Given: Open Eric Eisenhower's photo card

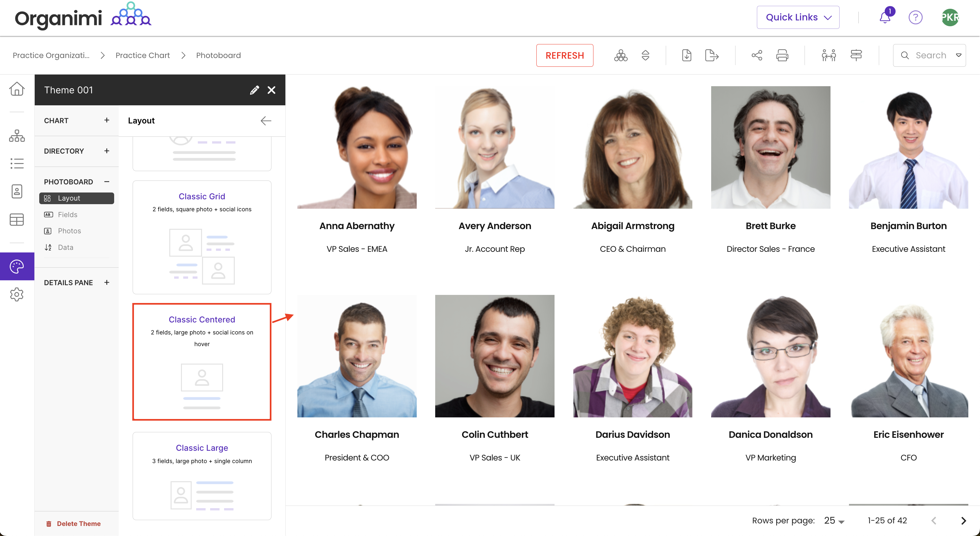Looking at the screenshot, I should [x=908, y=356].
